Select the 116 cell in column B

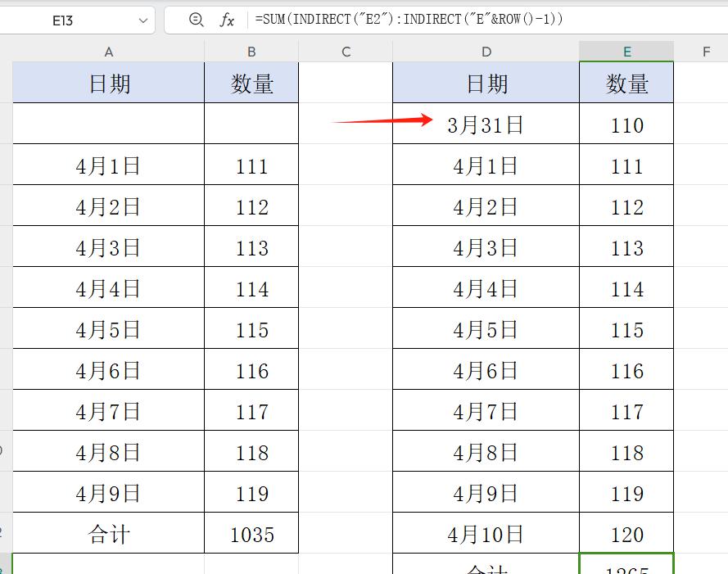[251, 368]
